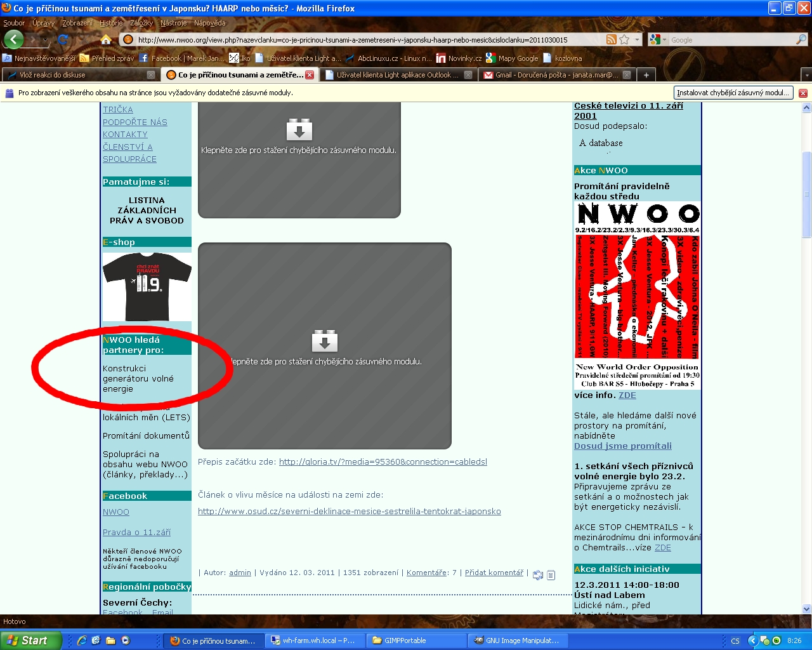
Task: Open the Nejnavštěvovanější bookmark
Action: tap(39, 58)
